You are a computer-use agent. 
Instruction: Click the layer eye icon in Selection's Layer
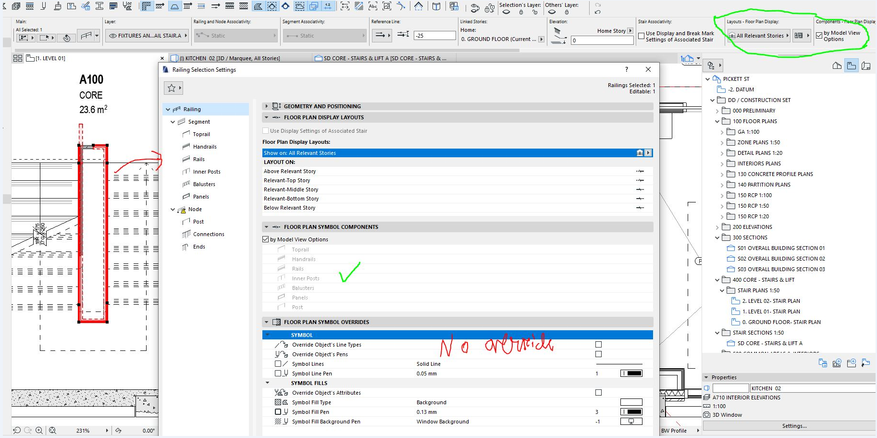505,12
